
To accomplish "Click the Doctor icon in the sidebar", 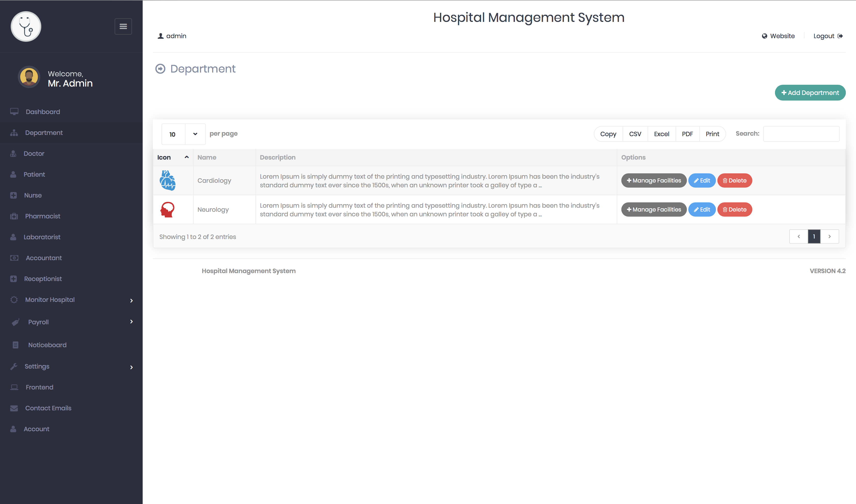I will tap(13, 153).
